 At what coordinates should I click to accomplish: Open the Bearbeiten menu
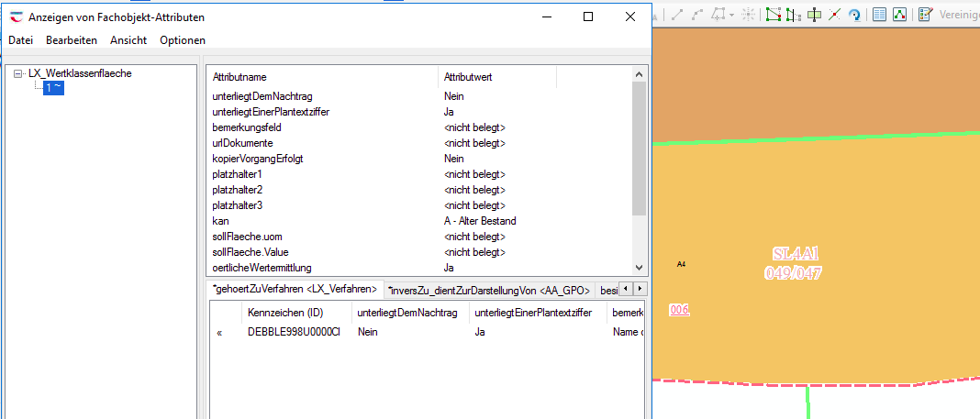point(72,40)
